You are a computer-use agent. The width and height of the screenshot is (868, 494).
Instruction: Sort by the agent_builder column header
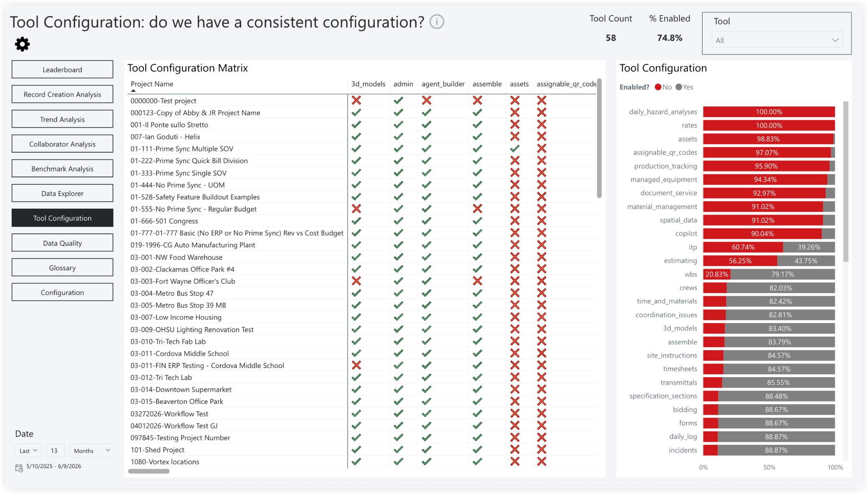[x=443, y=84]
